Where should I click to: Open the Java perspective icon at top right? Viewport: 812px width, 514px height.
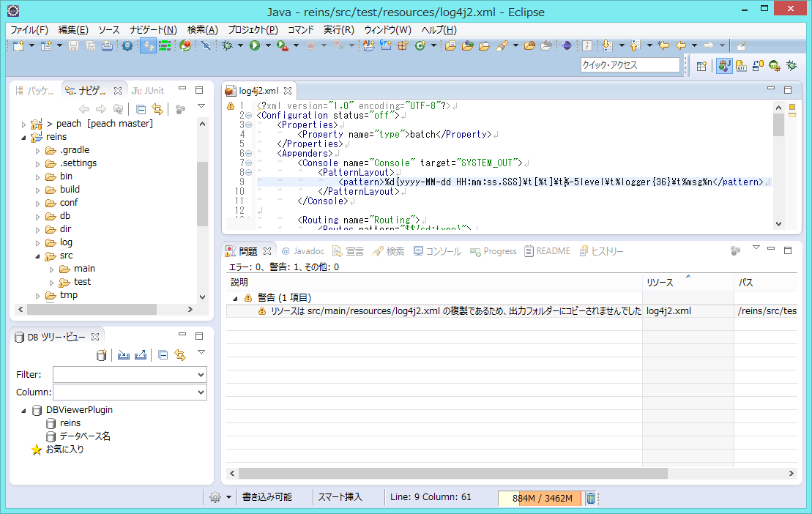(724, 65)
